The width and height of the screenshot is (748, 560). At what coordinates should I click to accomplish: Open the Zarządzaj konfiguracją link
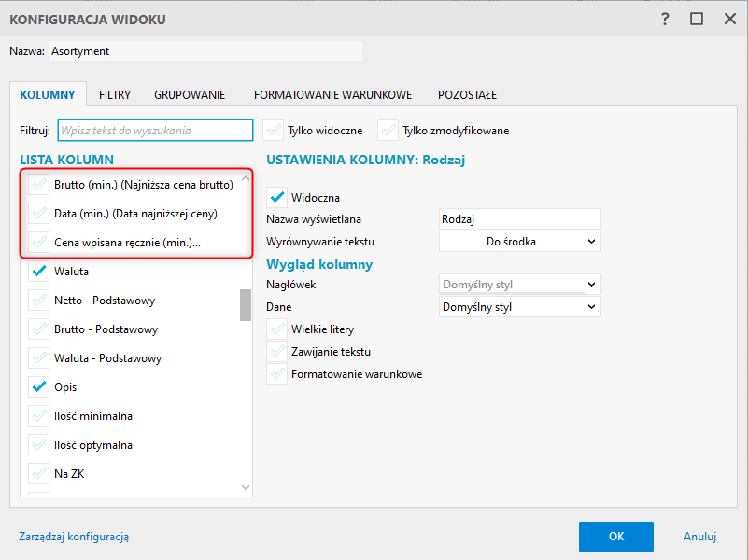click(74, 537)
